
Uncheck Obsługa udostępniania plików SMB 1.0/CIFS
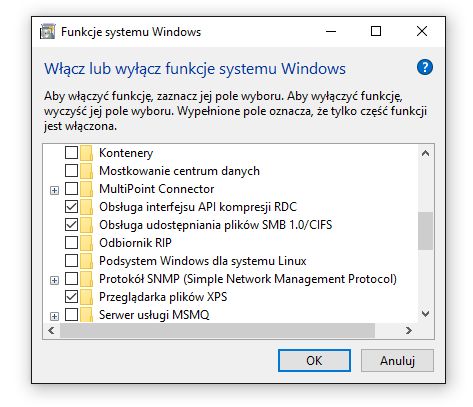71,225
